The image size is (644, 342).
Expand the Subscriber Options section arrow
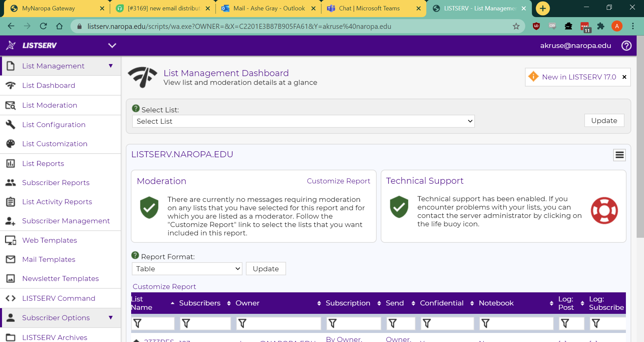(x=111, y=318)
